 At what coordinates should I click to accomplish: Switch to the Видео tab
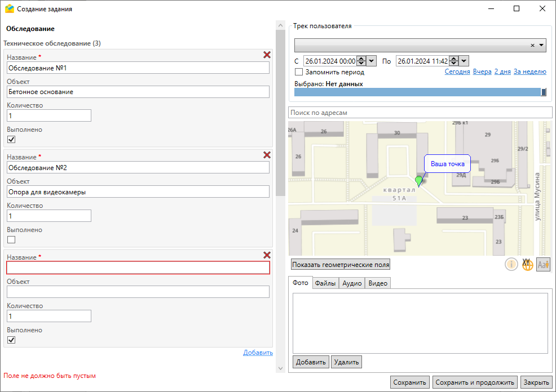378,283
